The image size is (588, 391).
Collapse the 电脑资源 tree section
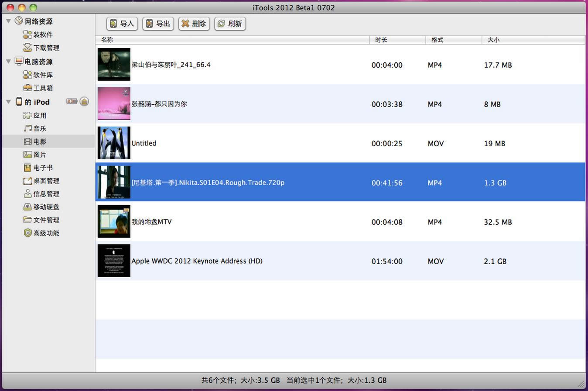[x=8, y=62]
